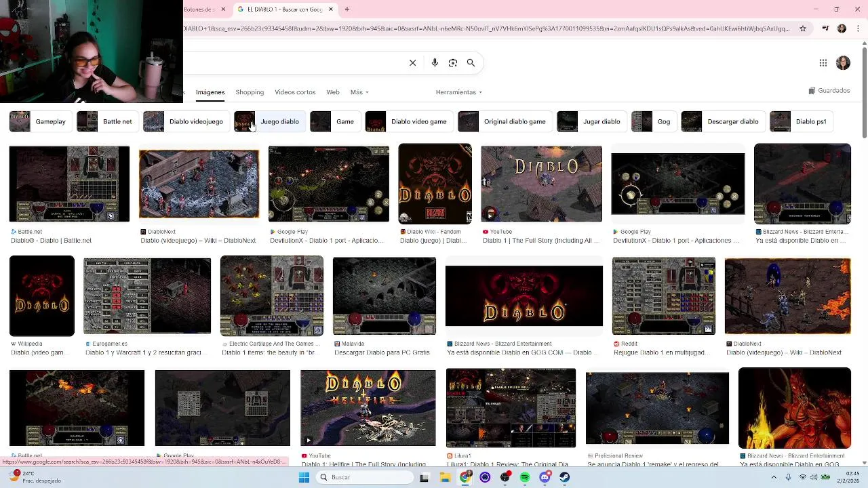Open a new browser tab
The image size is (868, 488).
pyautogui.click(x=347, y=9)
